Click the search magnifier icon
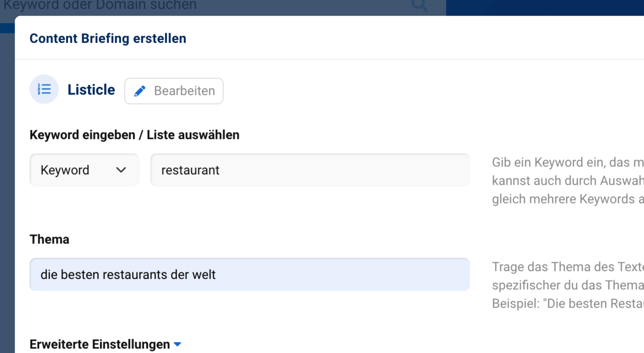This screenshot has height=353, width=644. coord(420,5)
